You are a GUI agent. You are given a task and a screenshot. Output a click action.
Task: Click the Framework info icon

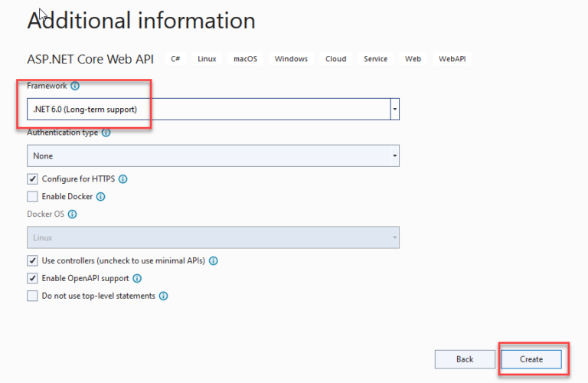click(75, 86)
